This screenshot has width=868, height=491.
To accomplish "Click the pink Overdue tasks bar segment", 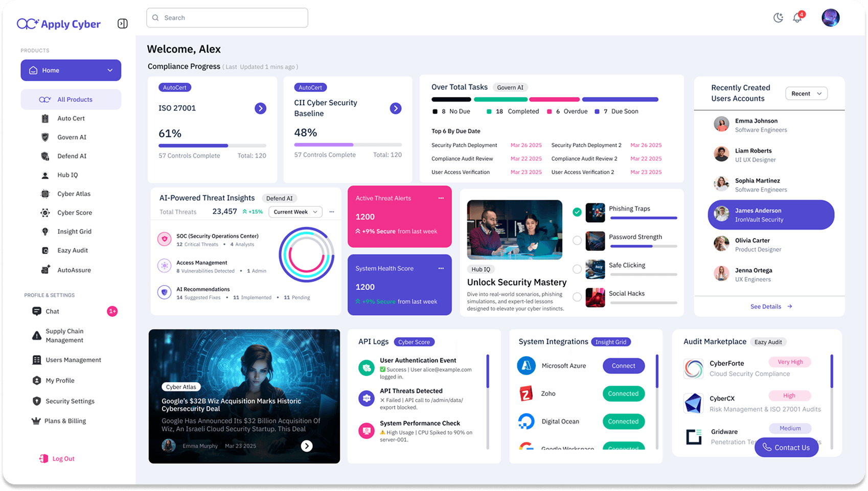I will 554,100.
